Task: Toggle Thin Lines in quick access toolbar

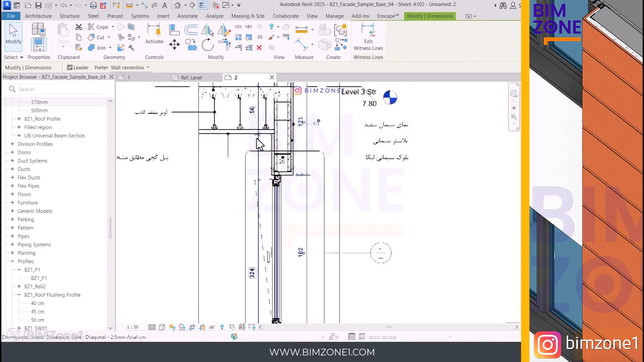Action: [203, 5]
